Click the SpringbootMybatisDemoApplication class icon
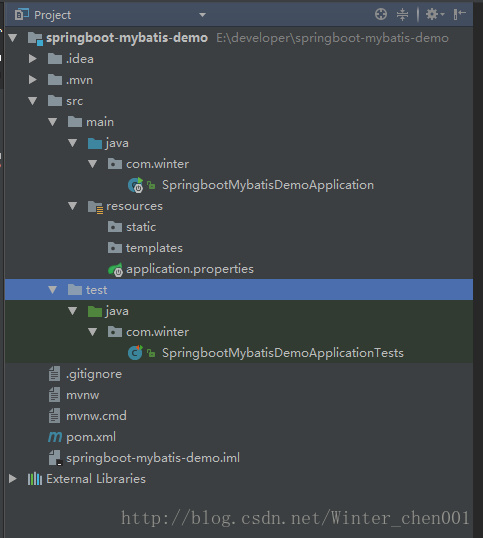Image resolution: width=483 pixels, height=538 pixels. [x=136, y=185]
